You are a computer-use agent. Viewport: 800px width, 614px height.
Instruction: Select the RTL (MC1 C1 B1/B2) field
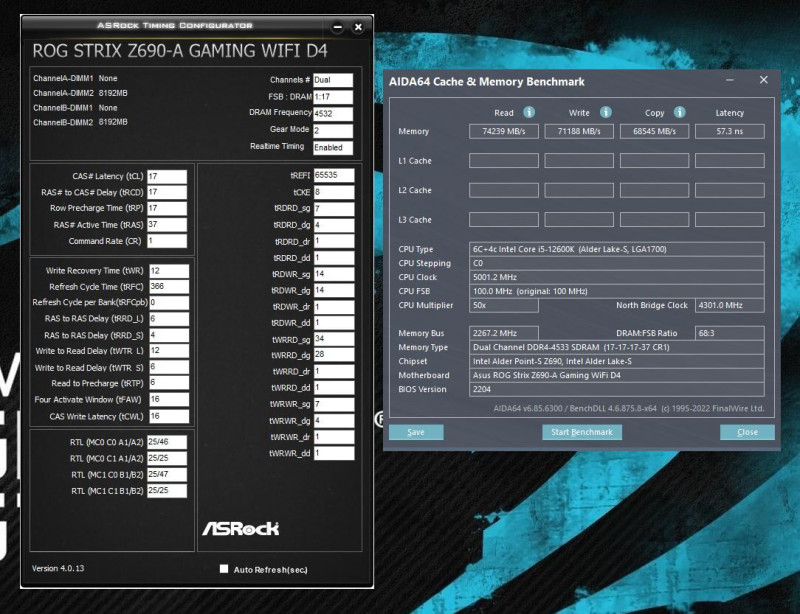click(167, 490)
